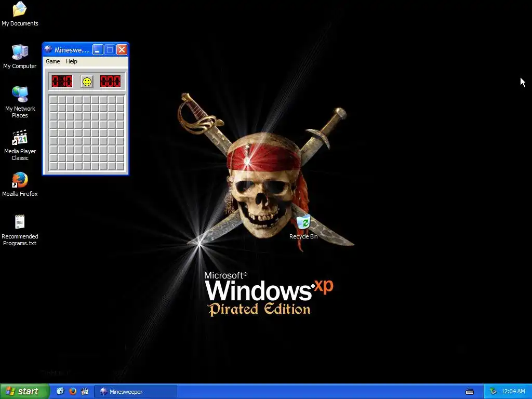Open the Help menu in Minesweeper
This screenshot has width=532, height=399.
[x=71, y=61]
